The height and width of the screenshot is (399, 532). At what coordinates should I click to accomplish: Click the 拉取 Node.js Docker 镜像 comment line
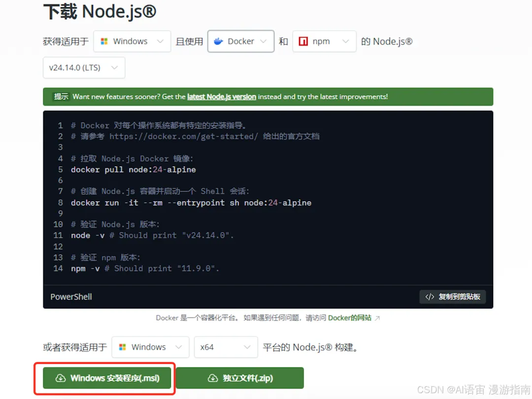pos(132,158)
